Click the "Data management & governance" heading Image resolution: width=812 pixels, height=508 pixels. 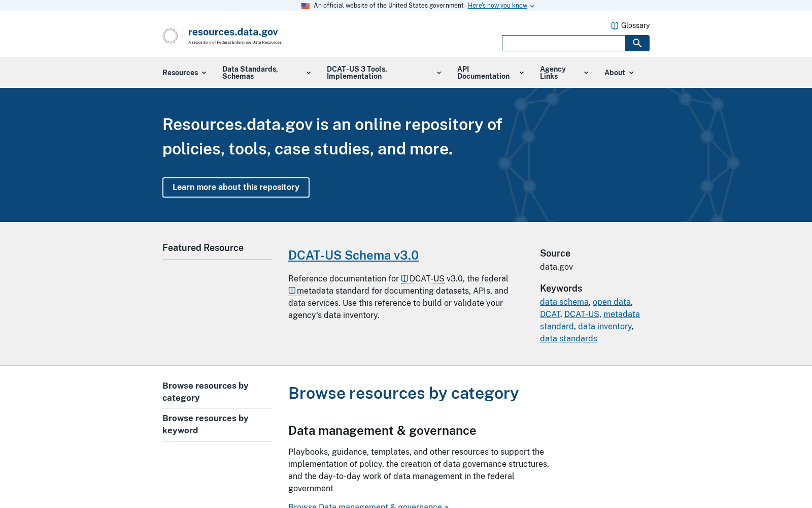point(382,430)
